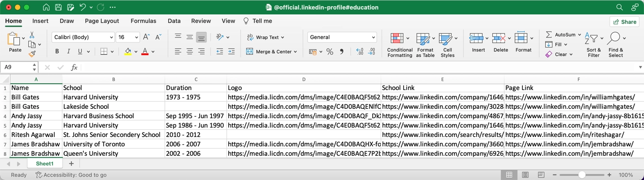Open Review ribbon tab
Screen dimensions: 644x180
click(201, 21)
